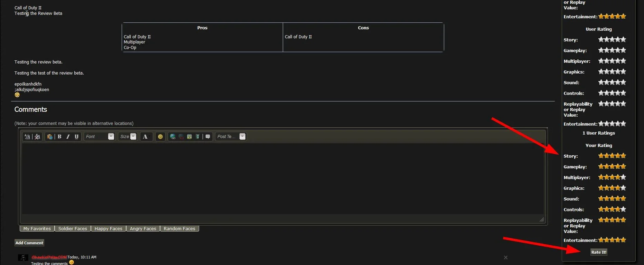This screenshot has width=644, height=265.
Task: Set Your Rating Sound to three stars
Action: [612, 199]
